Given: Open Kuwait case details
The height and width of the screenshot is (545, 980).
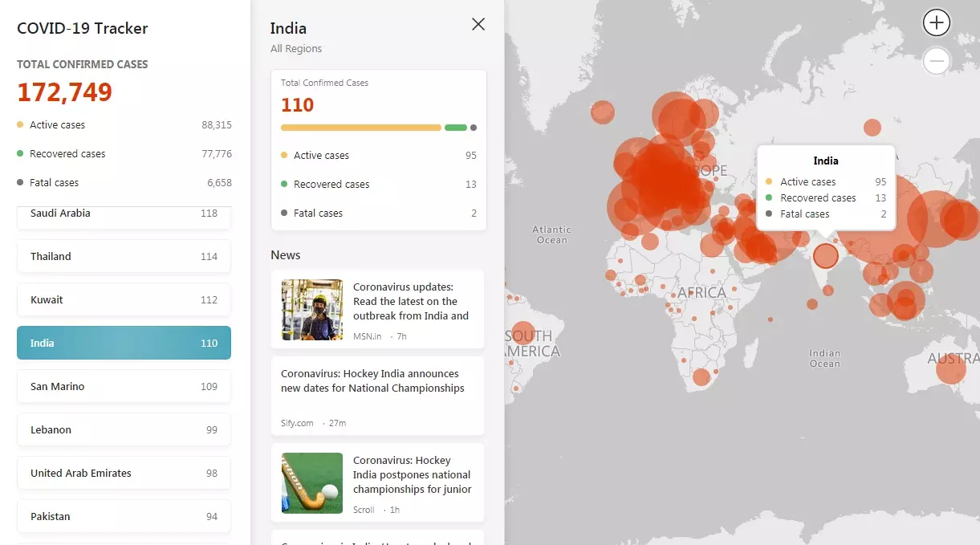Looking at the screenshot, I should tap(124, 300).
